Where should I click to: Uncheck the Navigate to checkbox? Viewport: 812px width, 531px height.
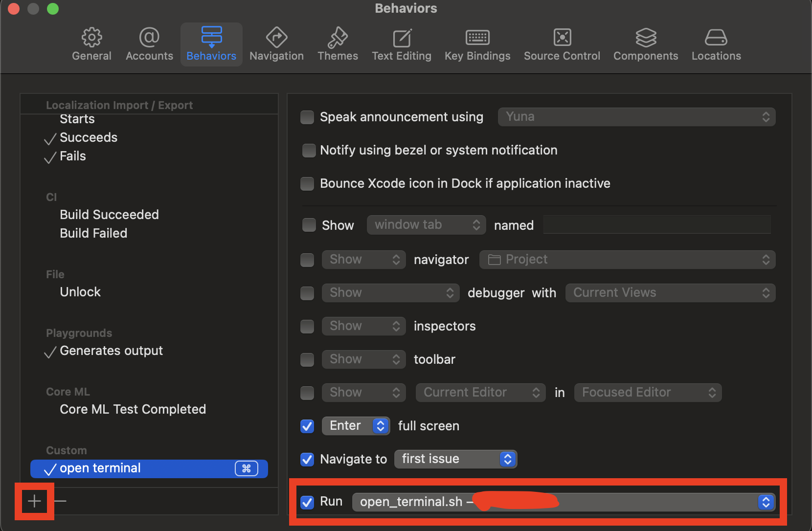tap(307, 460)
